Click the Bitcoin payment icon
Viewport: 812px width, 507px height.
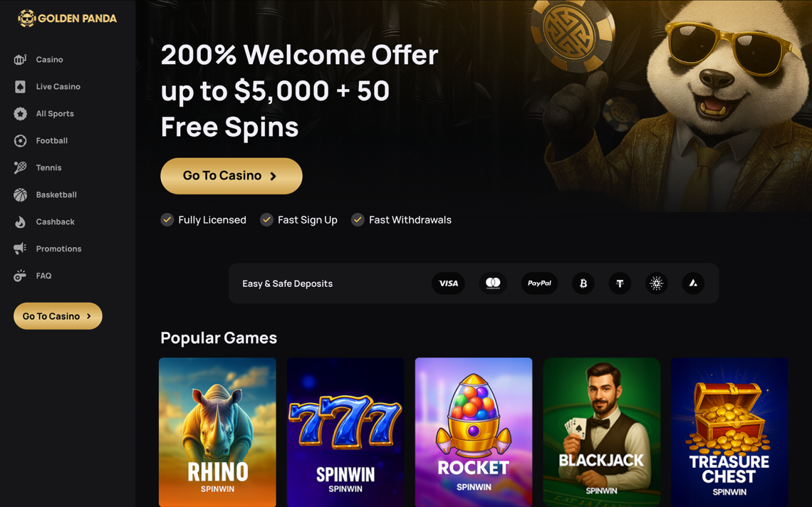pyautogui.click(x=583, y=283)
